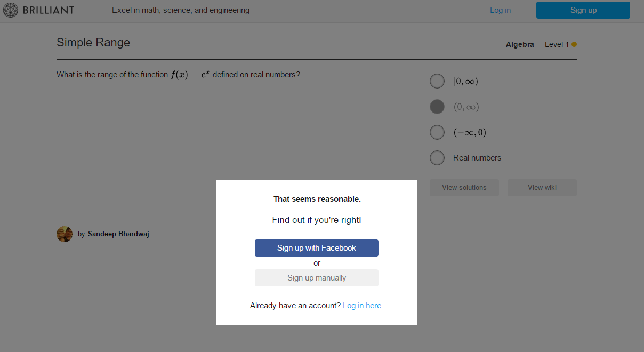Click Sandeep Bhardwaj's avatar thumbnail
The height and width of the screenshot is (352, 644).
(x=65, y=234)
